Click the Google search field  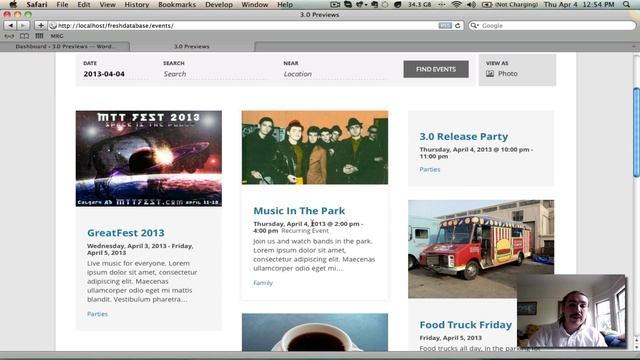coord(551,25)
